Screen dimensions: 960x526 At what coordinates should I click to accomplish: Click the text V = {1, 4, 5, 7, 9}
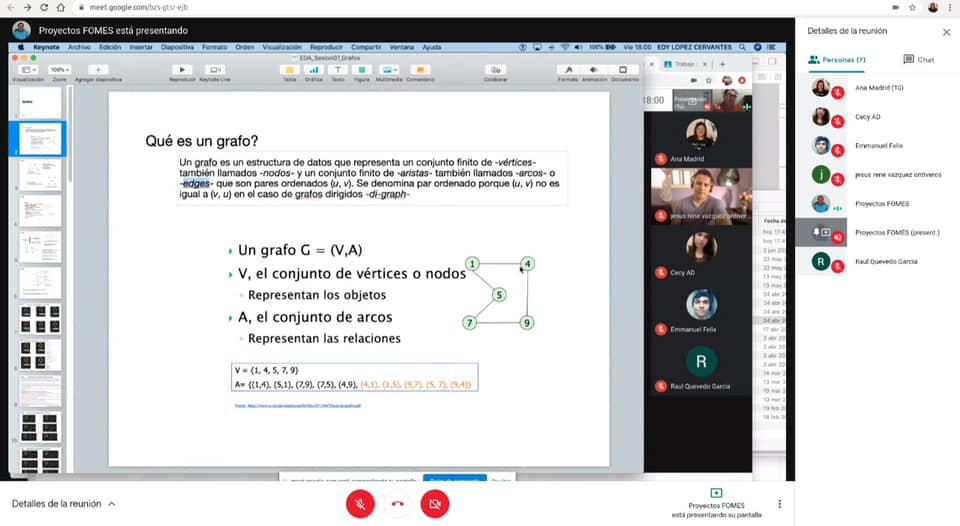[266, 370]
